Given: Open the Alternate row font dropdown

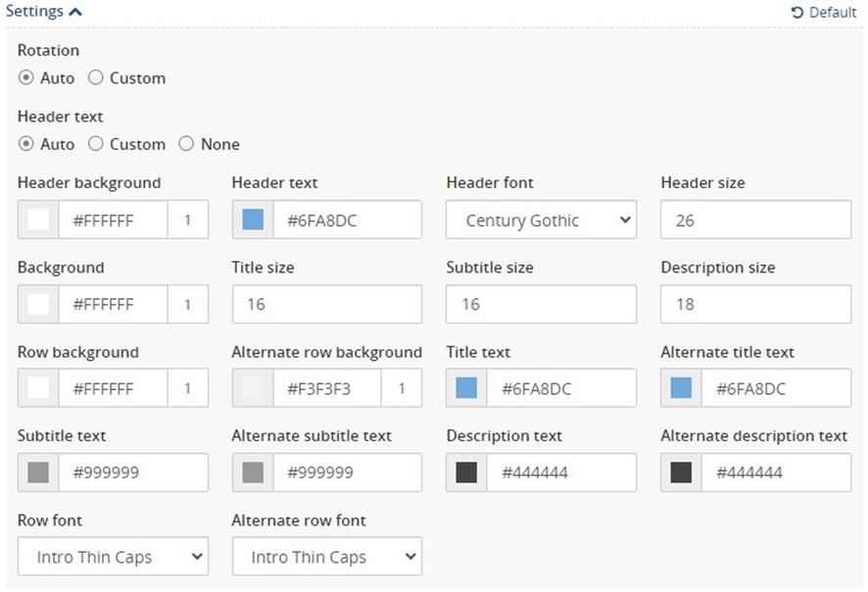Looking at the screenshot, I should (x=326, y=556).
